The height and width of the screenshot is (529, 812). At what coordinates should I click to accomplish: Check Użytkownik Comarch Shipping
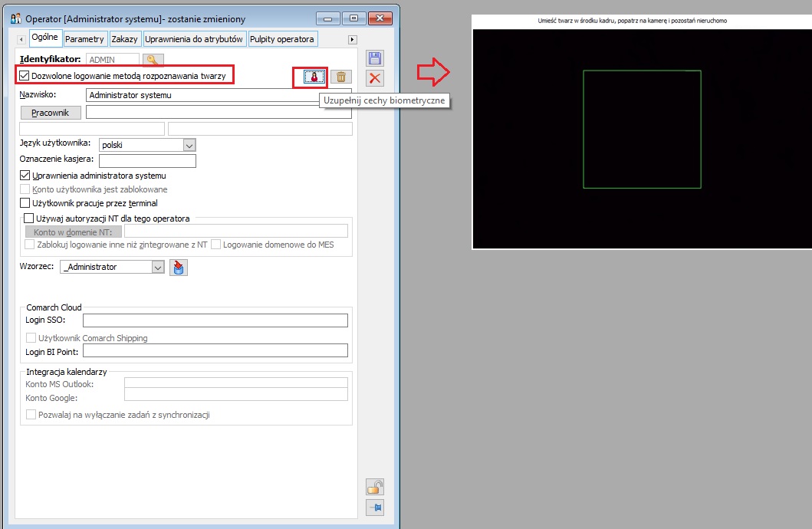pos(31,338)
